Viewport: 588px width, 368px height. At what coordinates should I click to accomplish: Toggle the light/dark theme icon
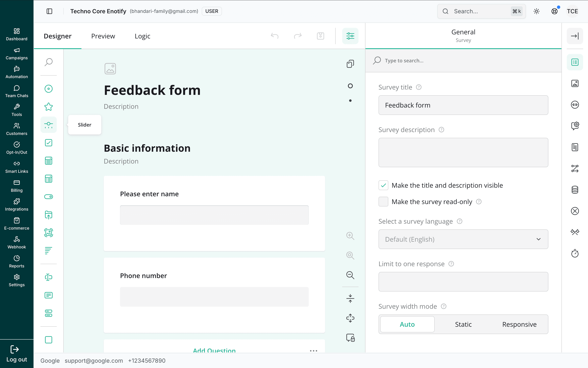click(x=537, y=11)
